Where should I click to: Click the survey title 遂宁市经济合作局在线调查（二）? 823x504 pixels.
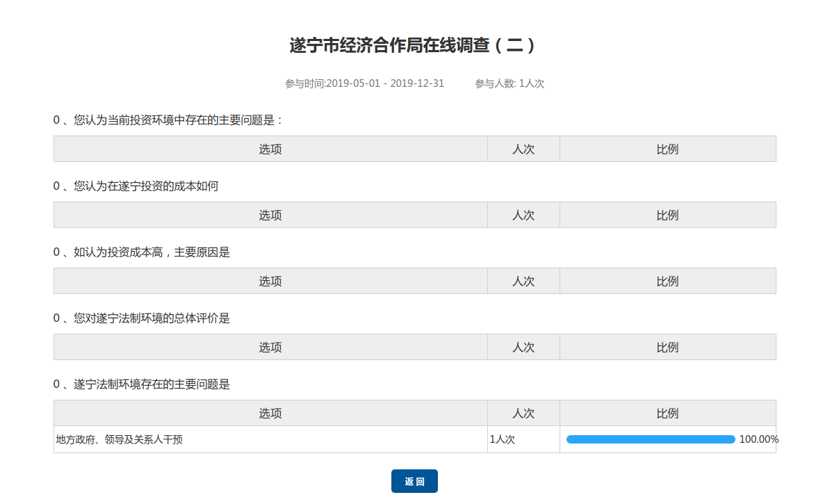[411, 46]
